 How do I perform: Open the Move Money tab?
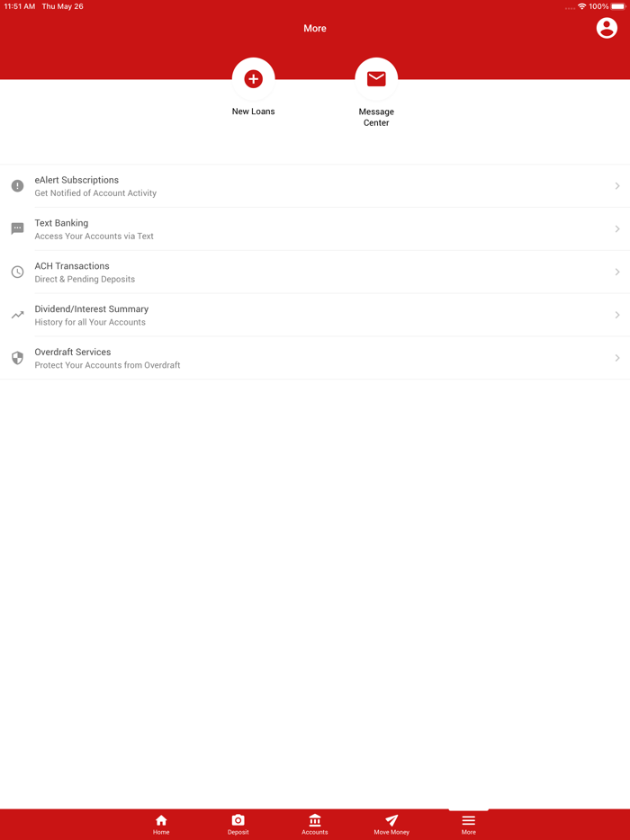coord(391,825)
